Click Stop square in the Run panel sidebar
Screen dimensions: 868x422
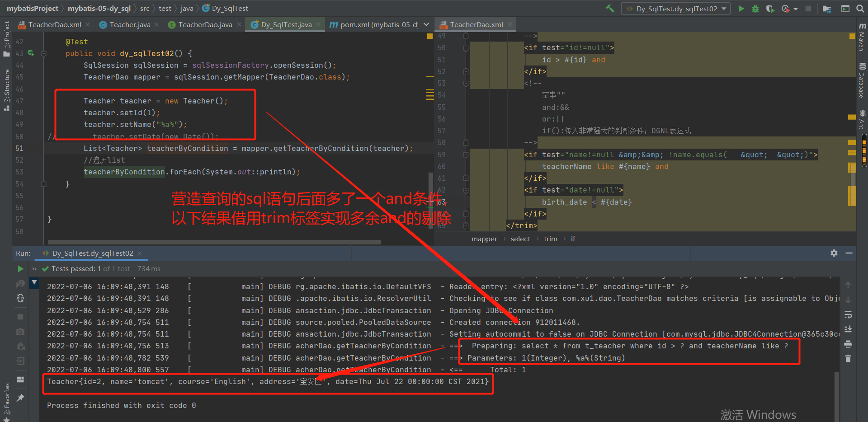(x=20, y=317)
